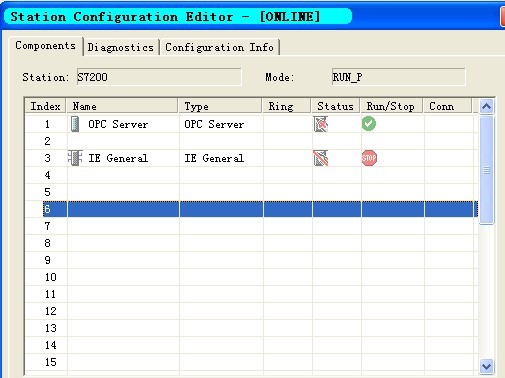The image size is (505, 378).
Task: Select the IE General name cell
Action: [123, 158]
